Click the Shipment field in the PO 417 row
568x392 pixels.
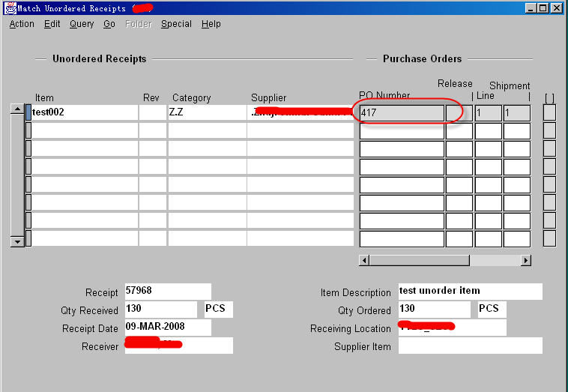(x=517, y=112)
